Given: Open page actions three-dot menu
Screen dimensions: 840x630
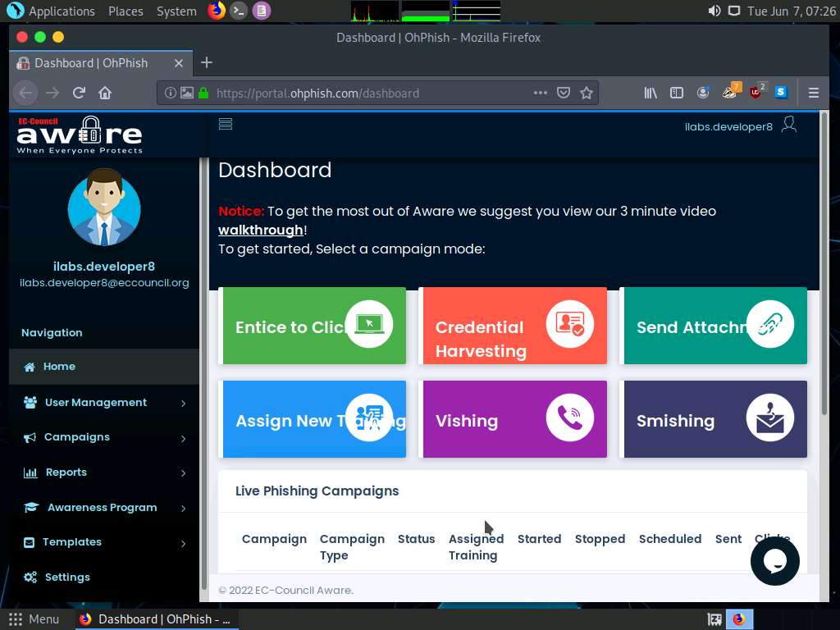Looking at the screenshot, I should [540, 93].
